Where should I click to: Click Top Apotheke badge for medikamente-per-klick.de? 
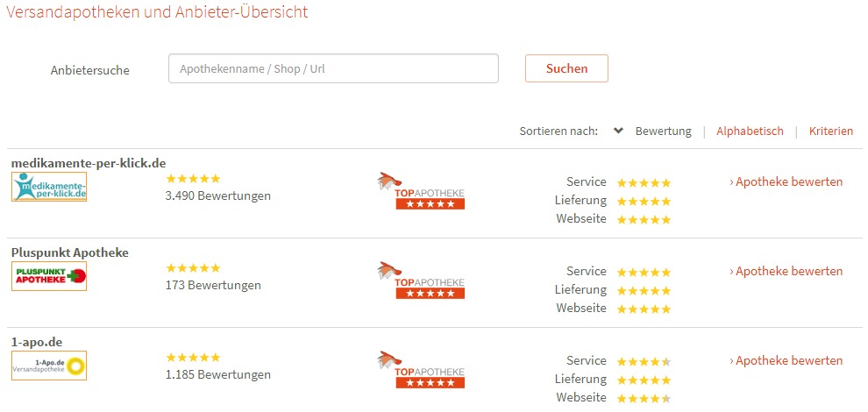pos(422,191)
